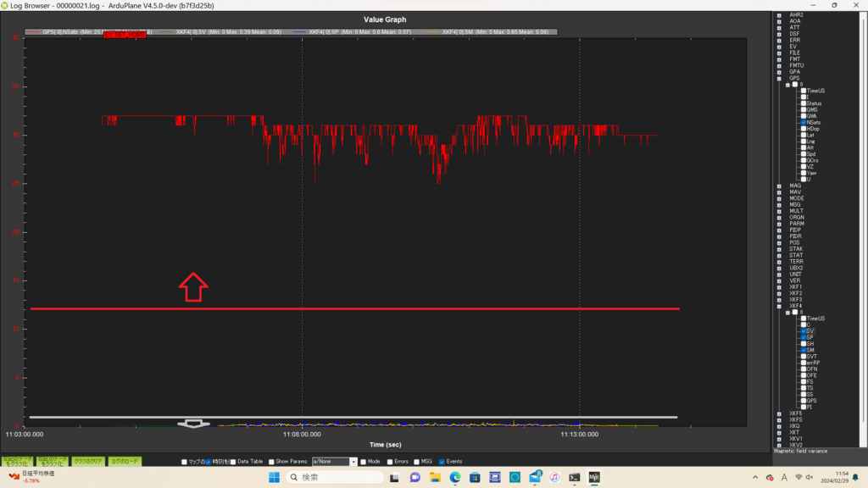Open File Explorer from the taskbar
The image size is (868, 488).
click(435, 478)
